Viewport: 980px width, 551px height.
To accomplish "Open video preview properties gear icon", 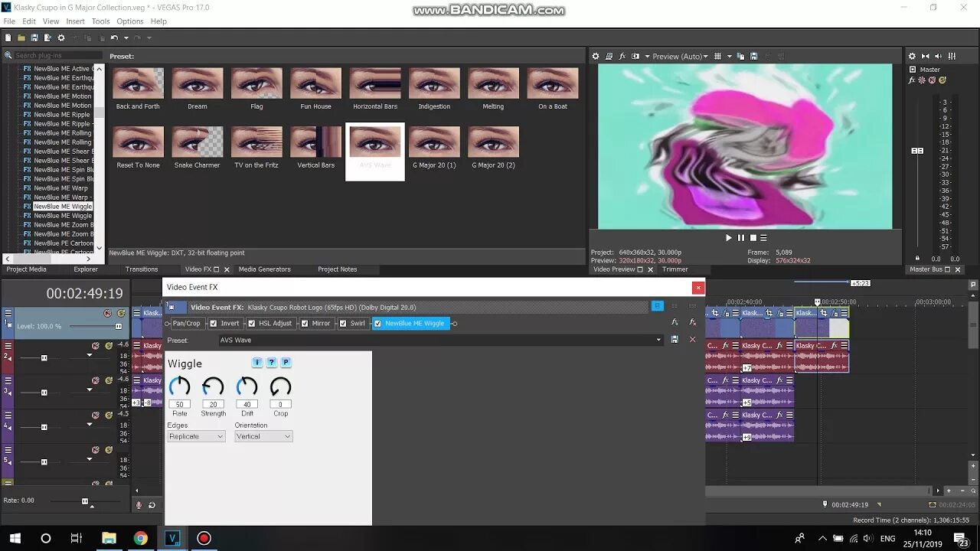I will (596, 56).
